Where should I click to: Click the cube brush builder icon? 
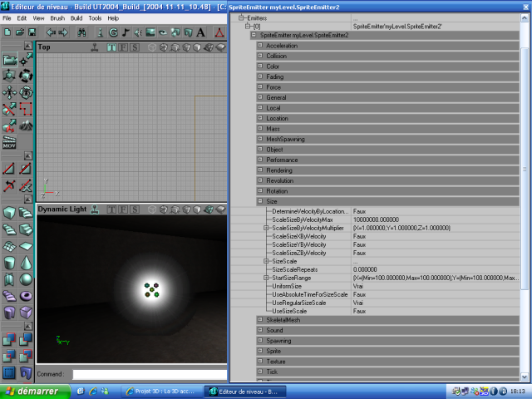(10, 213)
